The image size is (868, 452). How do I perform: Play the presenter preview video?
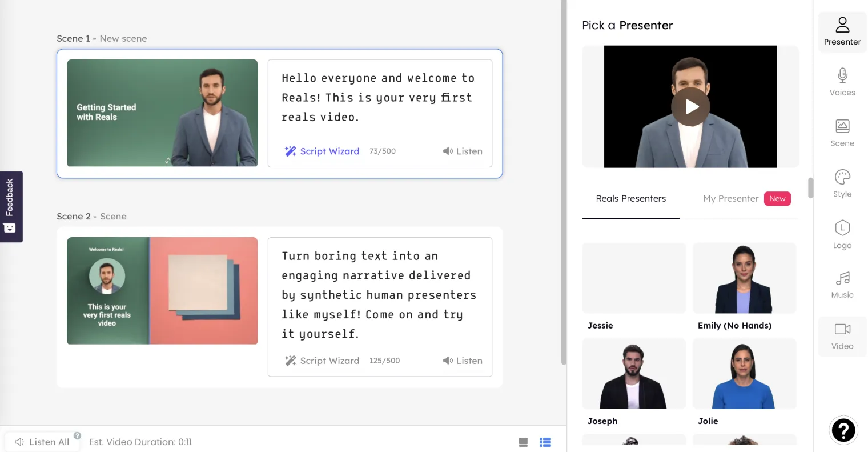point(690,107)
